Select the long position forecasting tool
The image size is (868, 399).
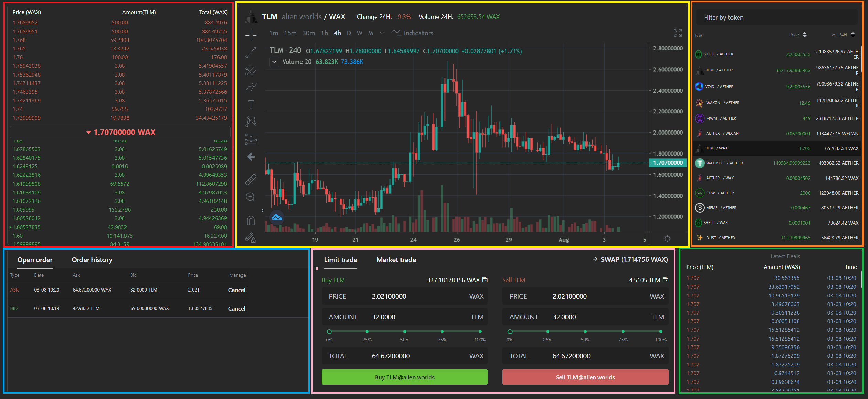click(251, 139)
